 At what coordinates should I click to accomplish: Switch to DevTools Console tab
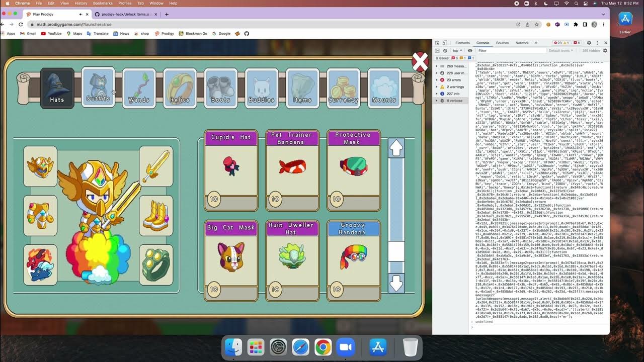pyautogui.click(x=482, y=43)
